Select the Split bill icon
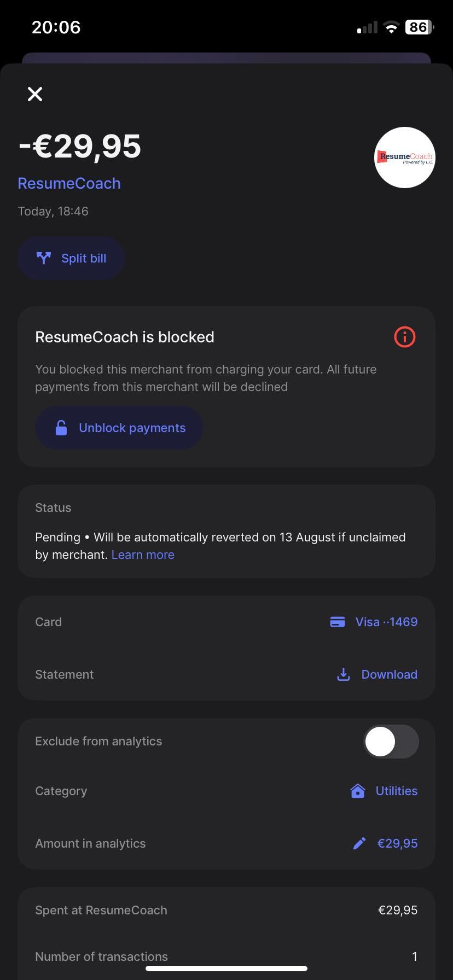The width and height of the screenshot is (453, 980). tap(44, 258)
